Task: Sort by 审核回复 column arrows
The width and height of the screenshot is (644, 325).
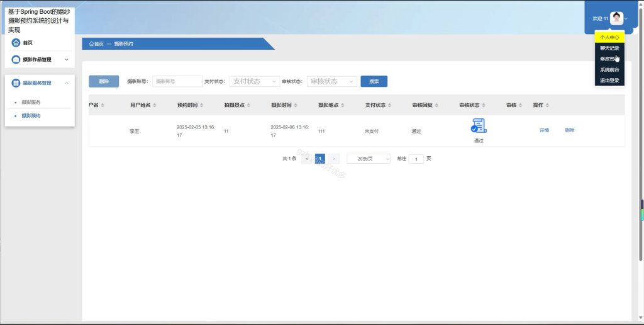Action: coord(436,105)
